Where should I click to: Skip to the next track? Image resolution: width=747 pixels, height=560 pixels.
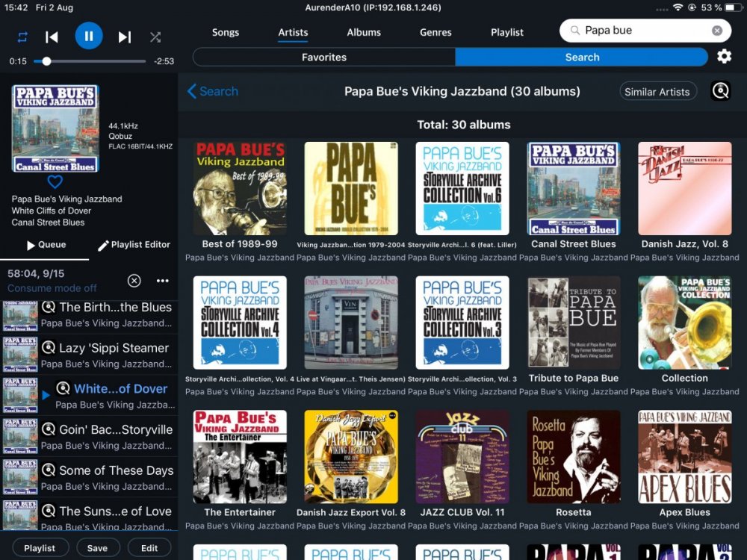pyautogui.click(x=124, y=37)
